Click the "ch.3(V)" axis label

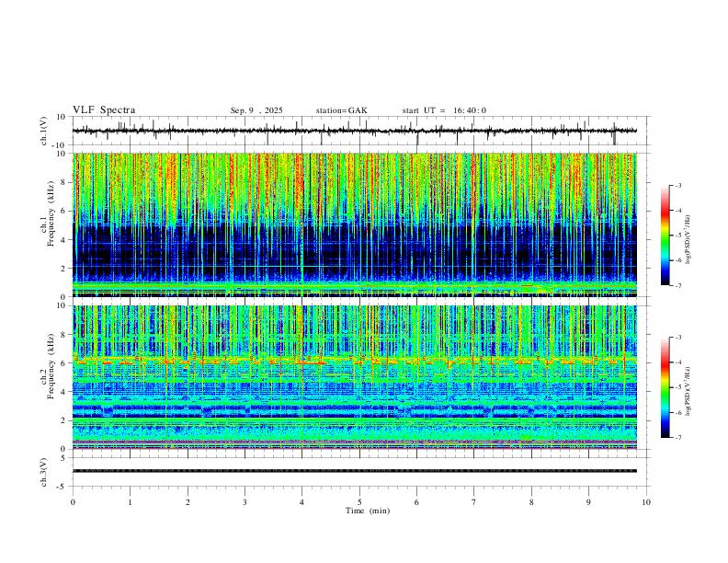coord(45,472)
